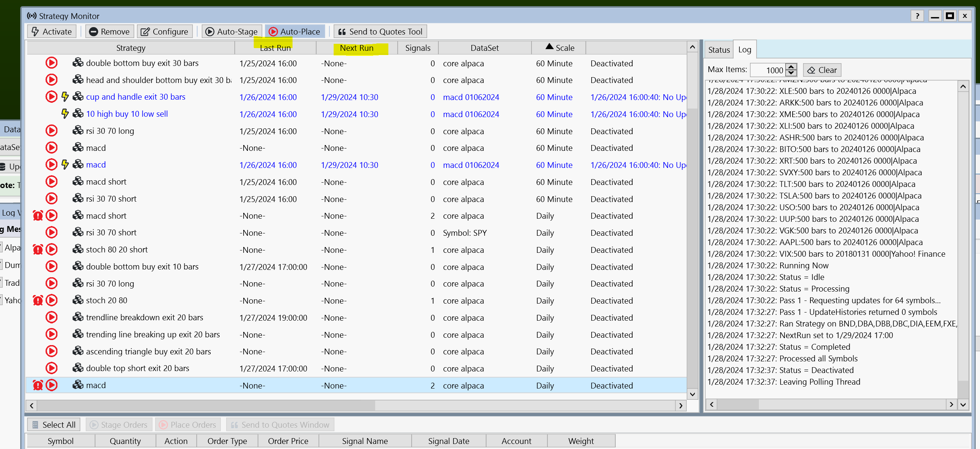Image resolution: width=980 pixels, height=449 pixels.
Task: Toggle Auto-Place mode
Action: tap(295, 32)
